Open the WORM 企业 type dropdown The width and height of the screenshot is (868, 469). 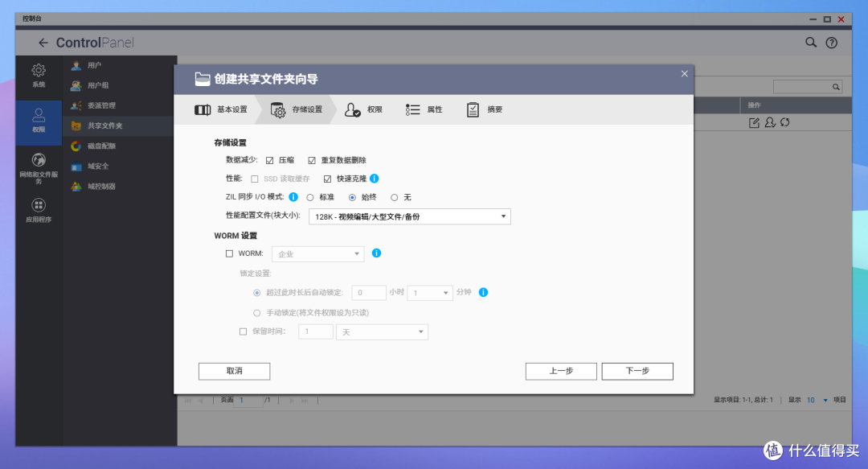pyautogui.click(x=317, y=254)
